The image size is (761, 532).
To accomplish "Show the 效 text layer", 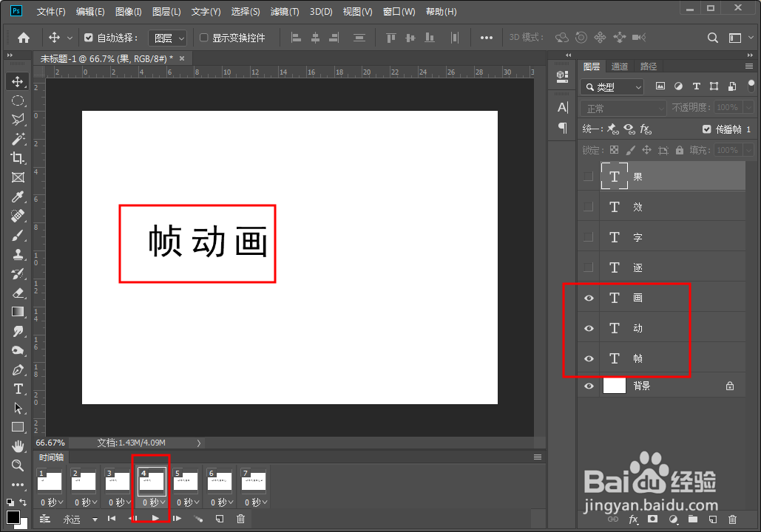I will [x=588, y=207].
